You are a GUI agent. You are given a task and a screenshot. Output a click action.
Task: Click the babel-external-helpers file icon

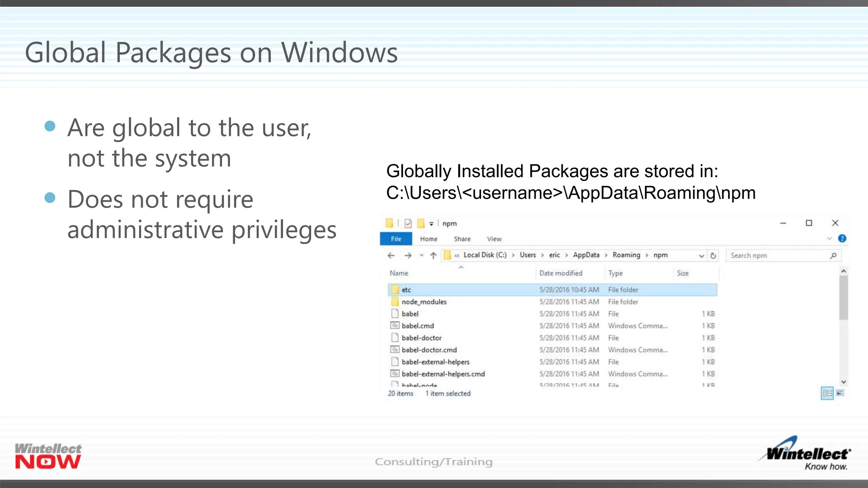tap(395, 362)
